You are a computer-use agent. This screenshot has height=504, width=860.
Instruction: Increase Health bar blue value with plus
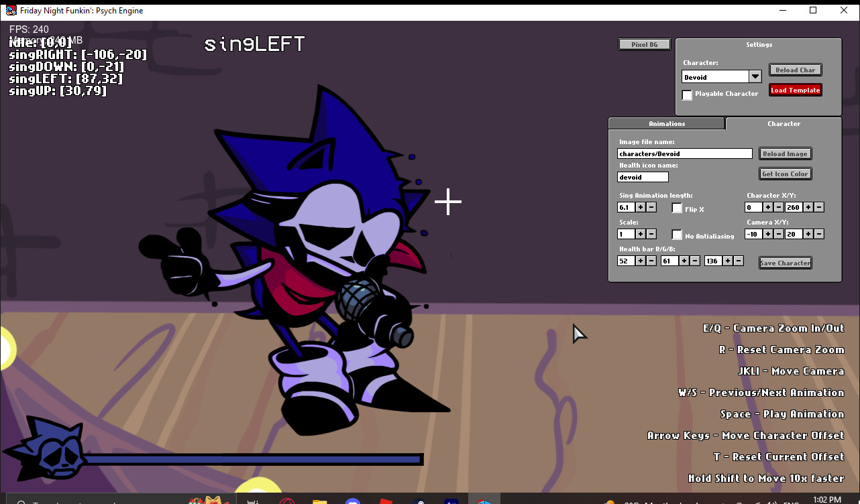[728, 261]
